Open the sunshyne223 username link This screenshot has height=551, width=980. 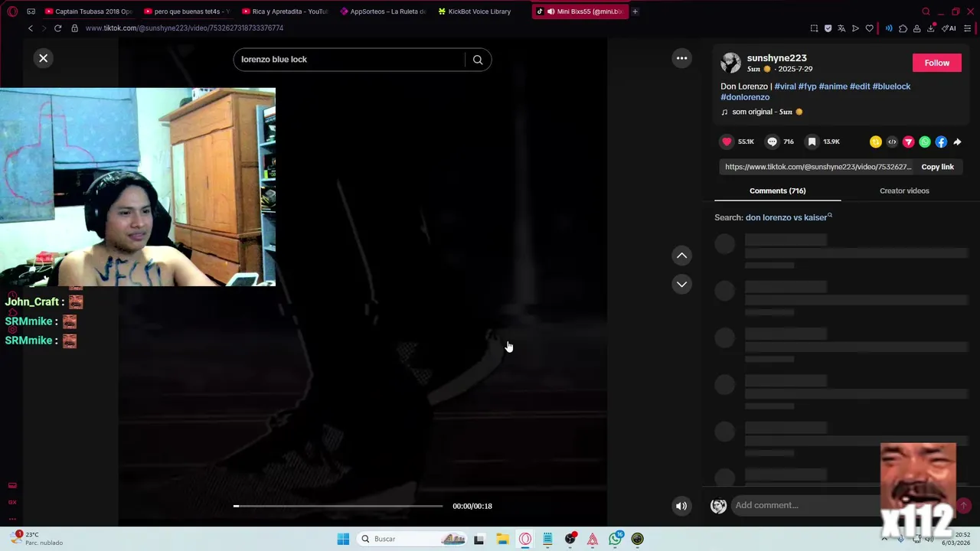776,58
